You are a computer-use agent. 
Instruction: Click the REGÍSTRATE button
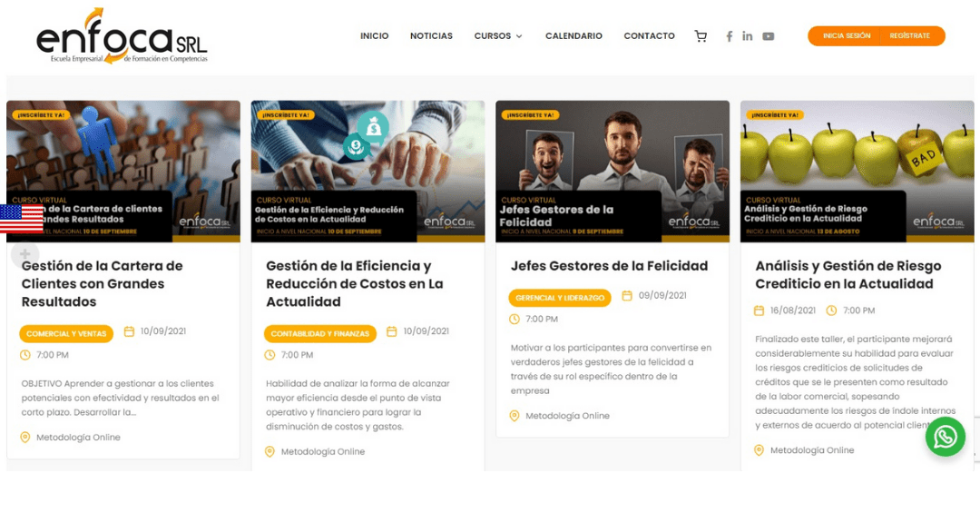[910, 35]
